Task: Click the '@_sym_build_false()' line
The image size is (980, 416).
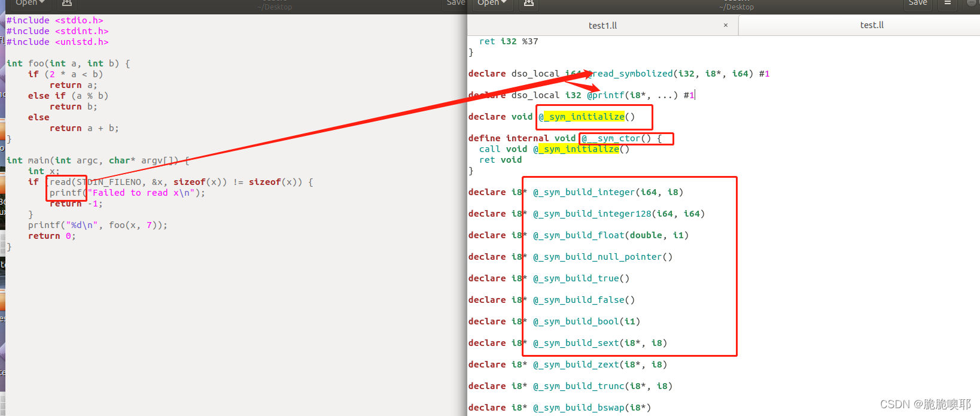Action: [x=552, y=300]
